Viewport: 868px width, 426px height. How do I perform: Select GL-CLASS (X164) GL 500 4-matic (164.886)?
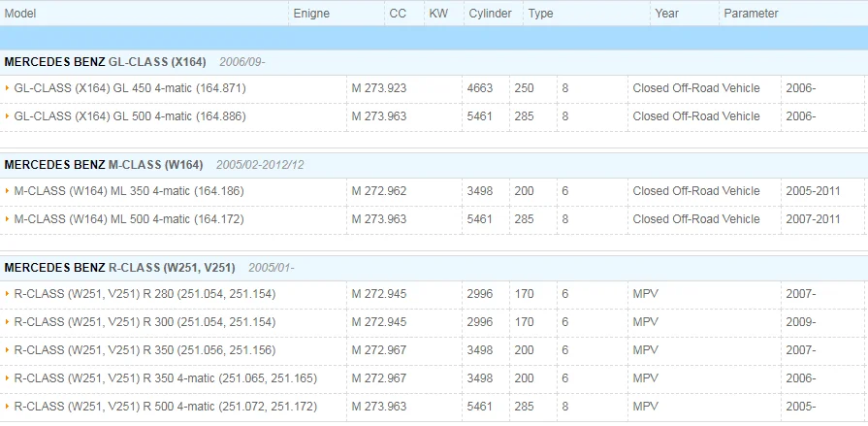[x=130, y=116]
